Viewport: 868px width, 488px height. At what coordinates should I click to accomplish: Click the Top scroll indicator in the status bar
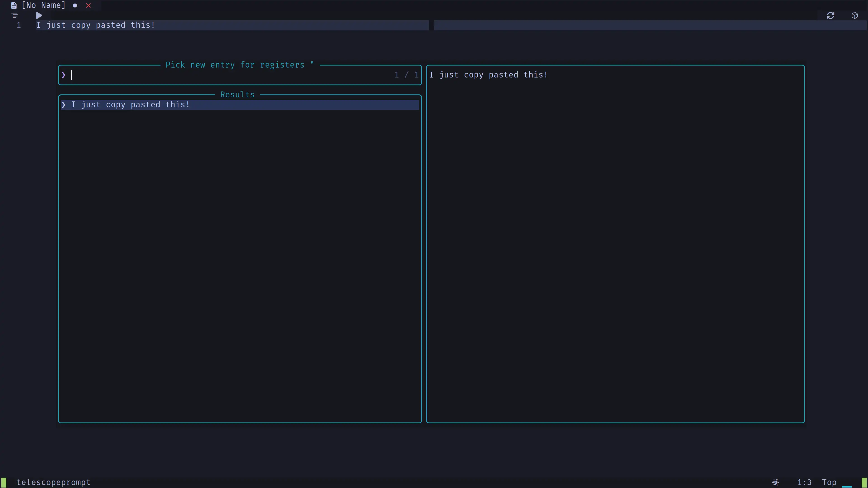pos(829,482)
